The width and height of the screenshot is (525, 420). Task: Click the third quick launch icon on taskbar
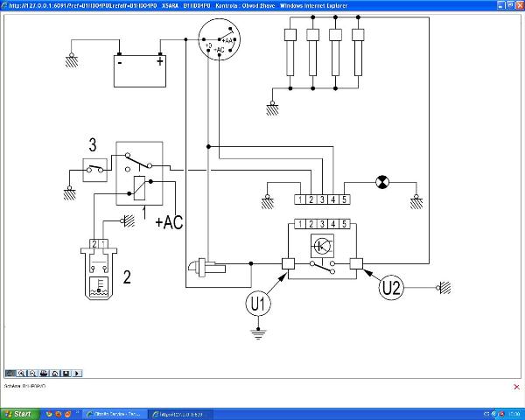click(x=68, y=414)
